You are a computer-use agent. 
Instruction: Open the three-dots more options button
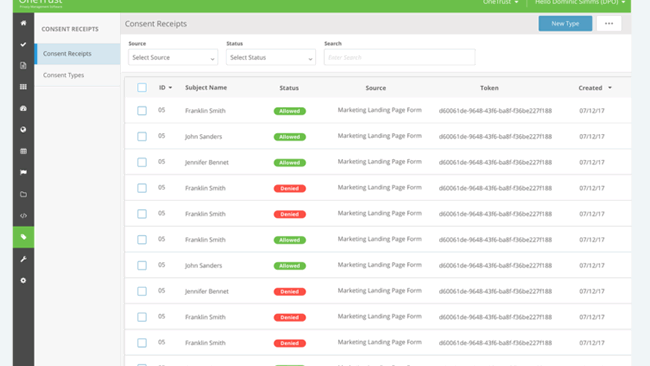(x=609, y=24)
